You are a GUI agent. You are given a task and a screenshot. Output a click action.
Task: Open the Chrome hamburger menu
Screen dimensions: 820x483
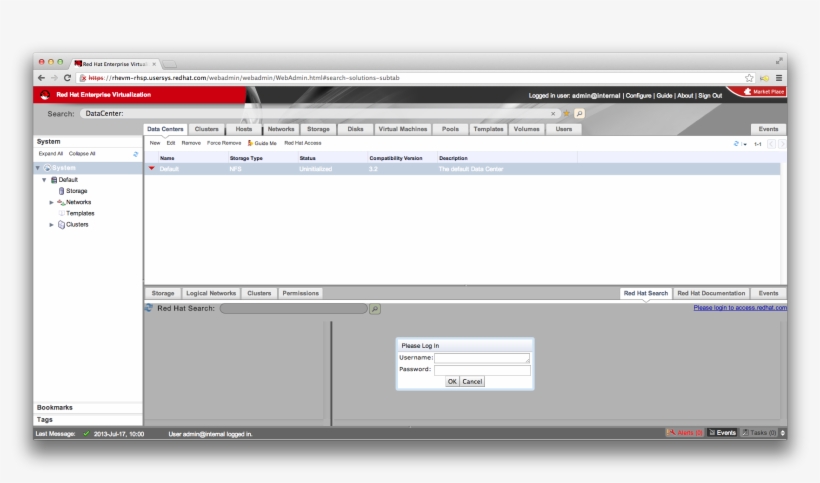[x=779, y=78]
